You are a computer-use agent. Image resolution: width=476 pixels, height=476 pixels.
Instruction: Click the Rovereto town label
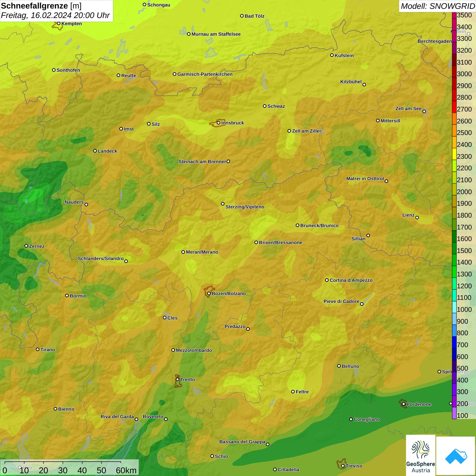point(153,417)
